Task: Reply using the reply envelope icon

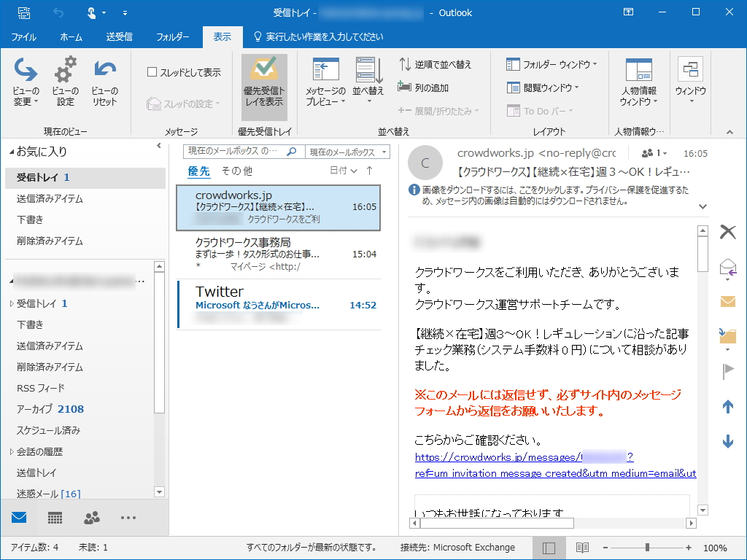Action: coord(727,268)
